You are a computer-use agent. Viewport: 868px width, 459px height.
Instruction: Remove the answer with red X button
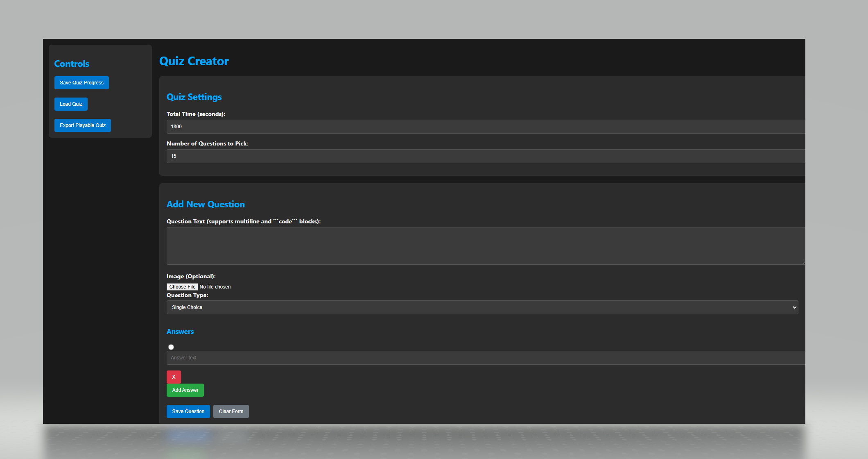174,377
